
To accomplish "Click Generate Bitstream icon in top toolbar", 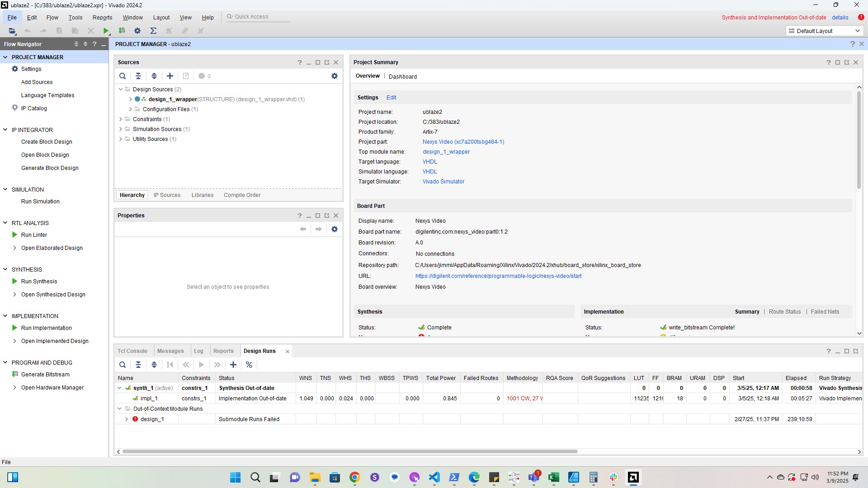I will [122, 31].
